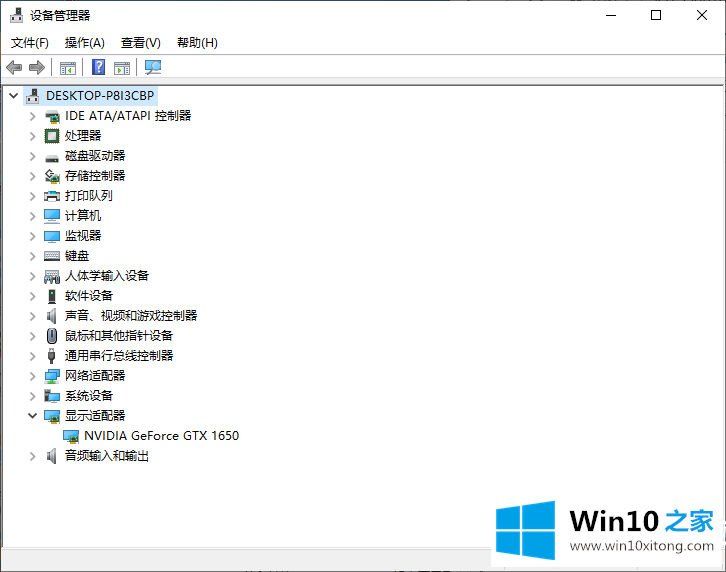Expand the 磁盘驱动器 node
726x572 pixels.
pos(32,156)
